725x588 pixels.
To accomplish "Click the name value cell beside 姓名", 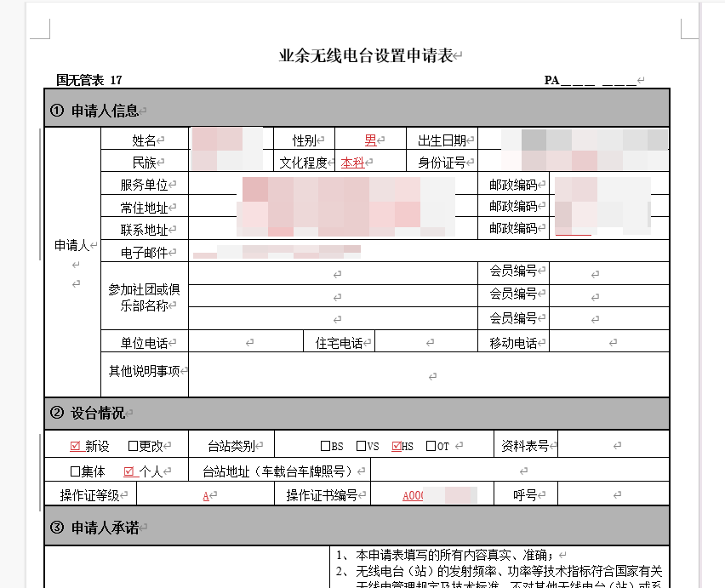I will [231, 139].
